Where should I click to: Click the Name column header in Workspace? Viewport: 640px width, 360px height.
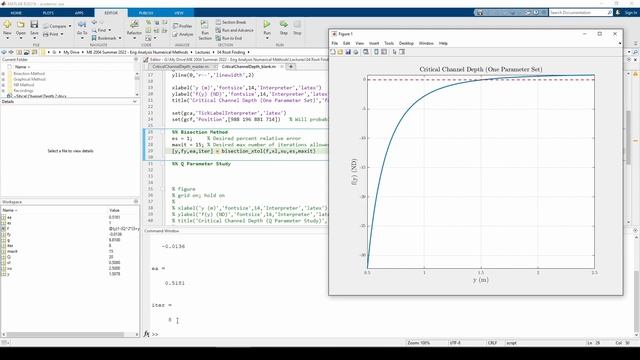(x=11, y=210)
